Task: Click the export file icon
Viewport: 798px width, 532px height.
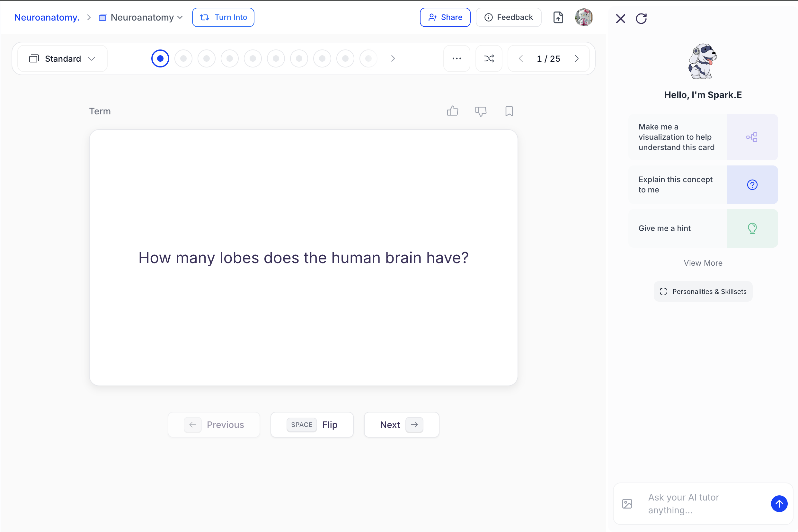Action: click(x=558, y=17)
